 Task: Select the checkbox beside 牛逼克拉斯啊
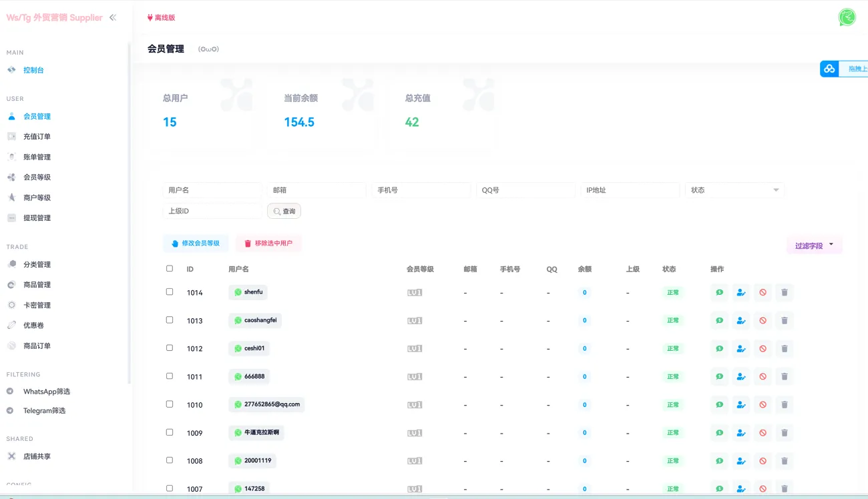pyautogui.click(x=169, y=432)
